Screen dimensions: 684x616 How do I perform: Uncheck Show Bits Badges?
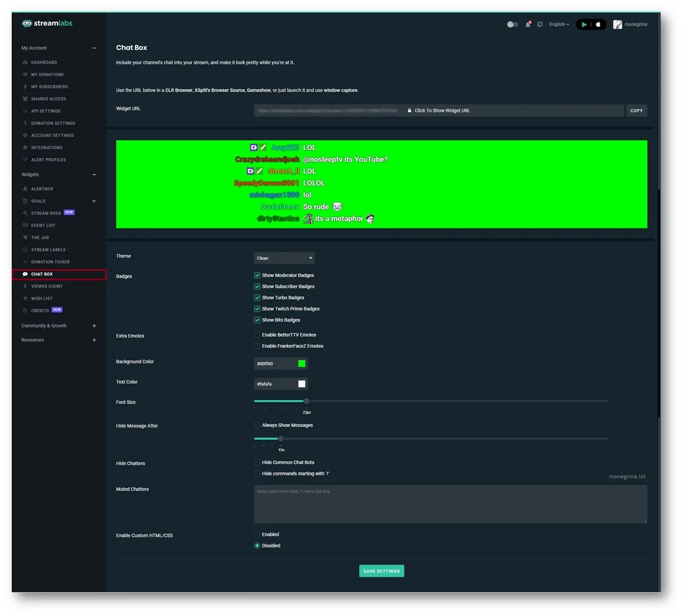pos(257,320)
